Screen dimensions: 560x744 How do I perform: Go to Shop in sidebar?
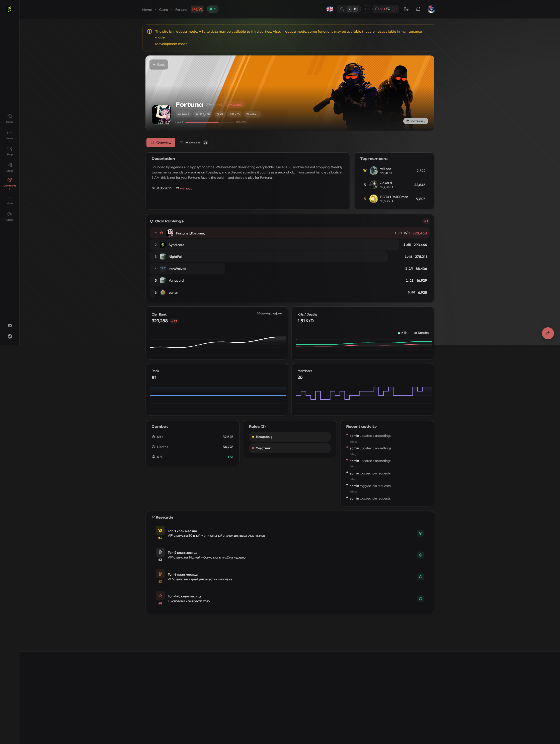point(10,151)
